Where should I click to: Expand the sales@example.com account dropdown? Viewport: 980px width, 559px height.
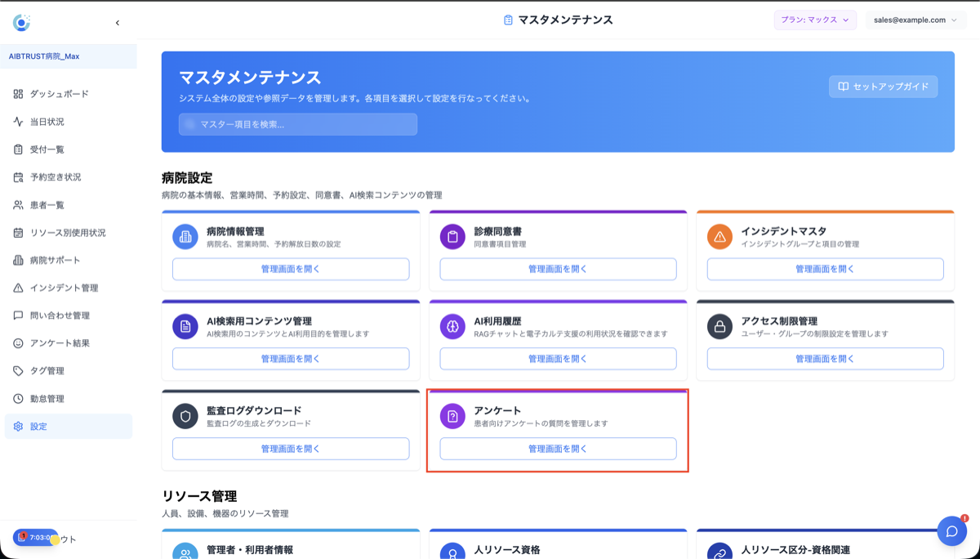[x=915, y=19]
